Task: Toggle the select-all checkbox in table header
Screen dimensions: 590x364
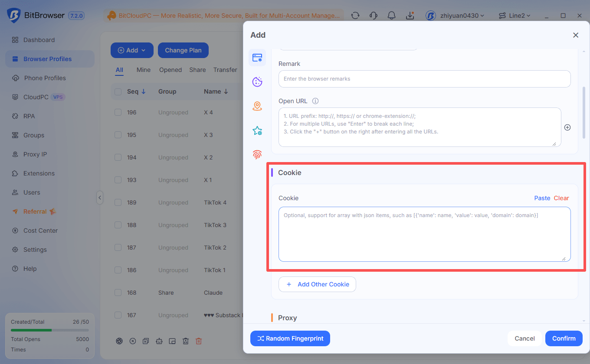Action: [118, 91]
